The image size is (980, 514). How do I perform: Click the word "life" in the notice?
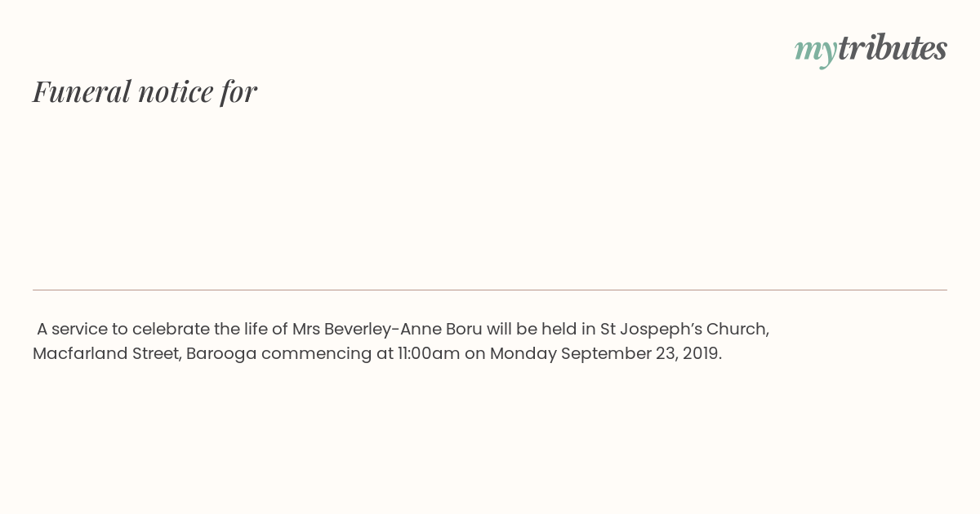pyautogui.click(x=255, y=329)
